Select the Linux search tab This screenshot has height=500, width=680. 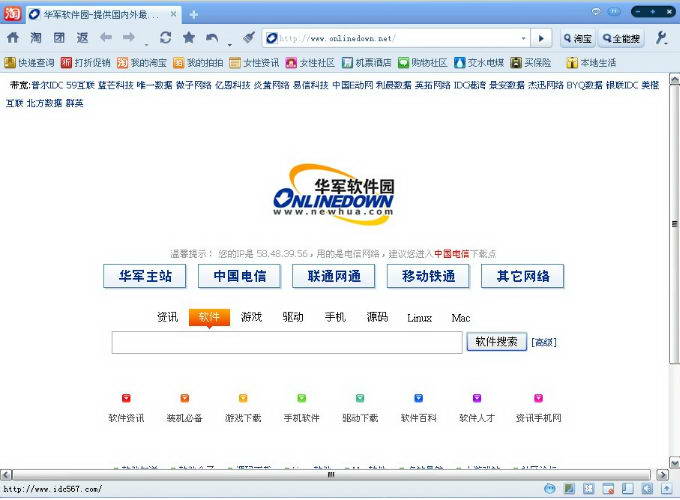point(419,318)
